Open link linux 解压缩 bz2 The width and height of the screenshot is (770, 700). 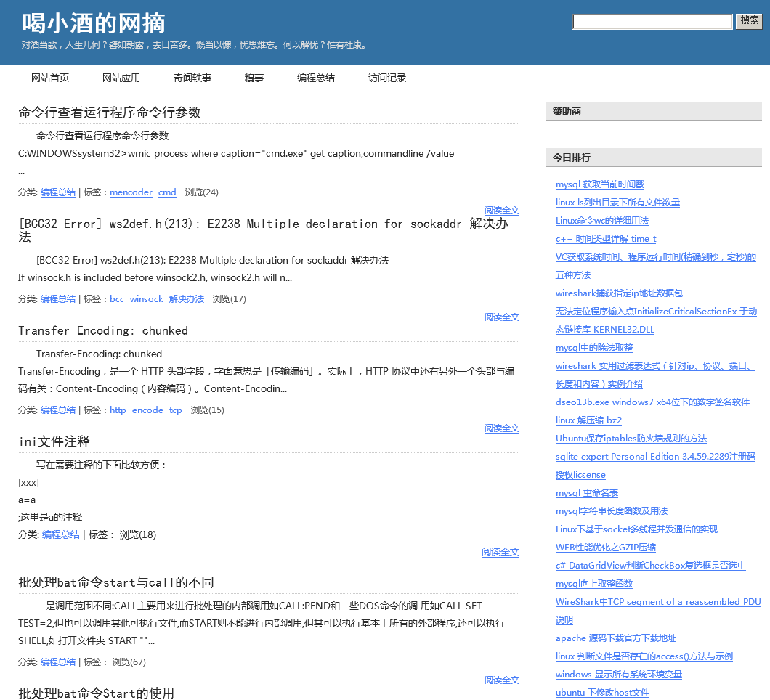click(588, 420)
